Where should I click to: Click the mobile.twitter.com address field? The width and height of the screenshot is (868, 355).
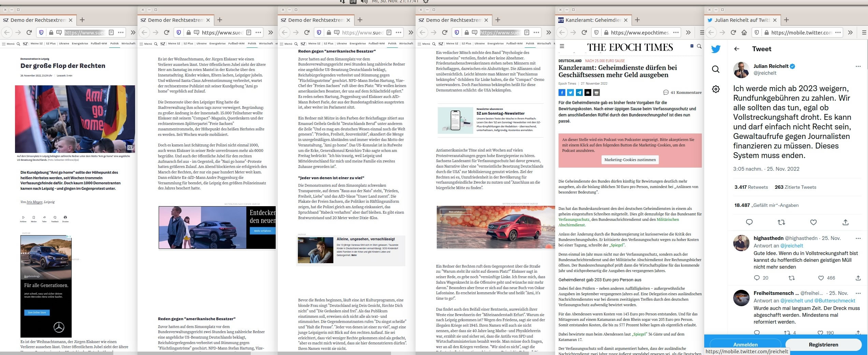point(801,32)
